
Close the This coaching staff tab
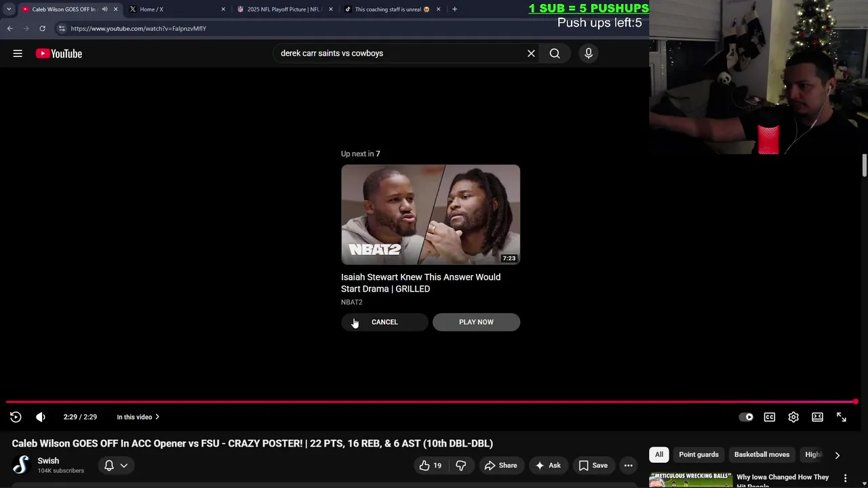pos(438,9)
